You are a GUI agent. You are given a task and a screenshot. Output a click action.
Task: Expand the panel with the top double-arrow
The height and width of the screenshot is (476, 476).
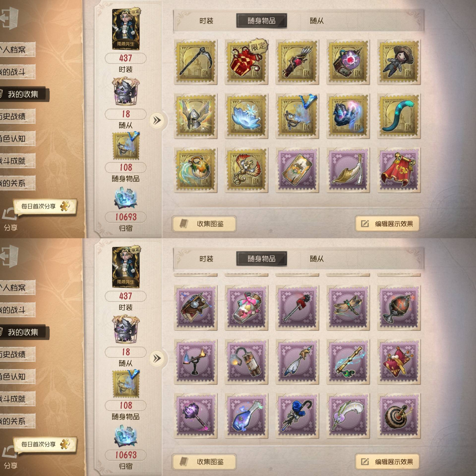pos(157,120)
